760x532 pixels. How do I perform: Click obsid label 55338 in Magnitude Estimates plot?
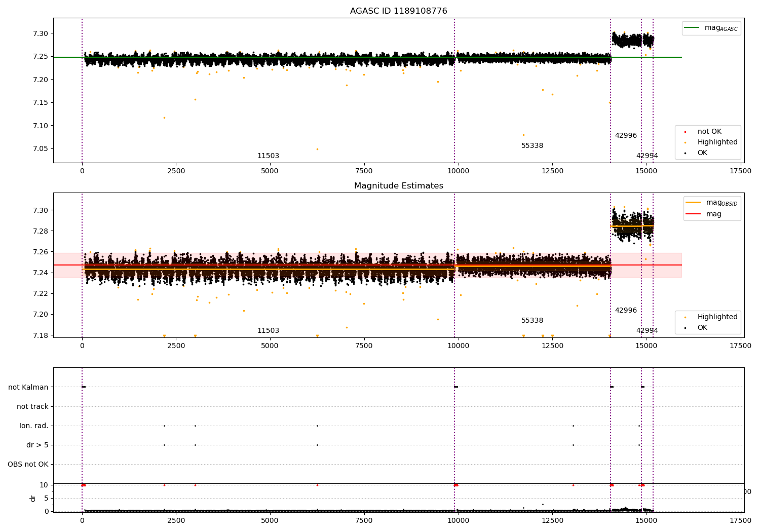coord(532,321)
